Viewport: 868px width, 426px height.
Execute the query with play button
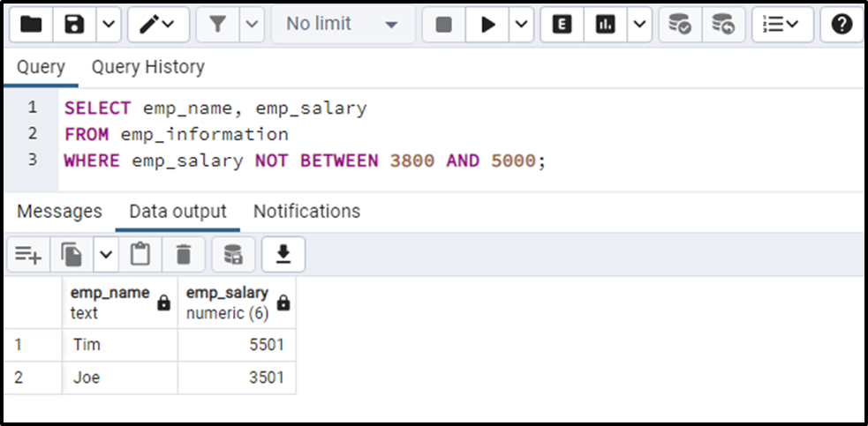(487, 25)
